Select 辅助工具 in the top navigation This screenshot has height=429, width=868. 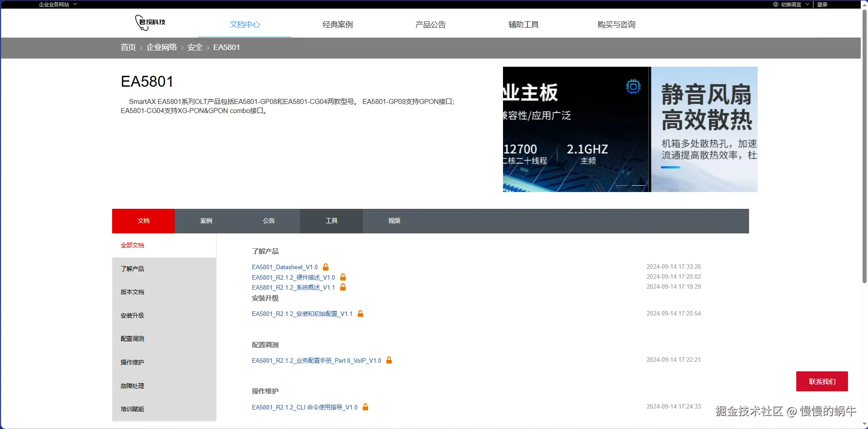click(523, 25)
